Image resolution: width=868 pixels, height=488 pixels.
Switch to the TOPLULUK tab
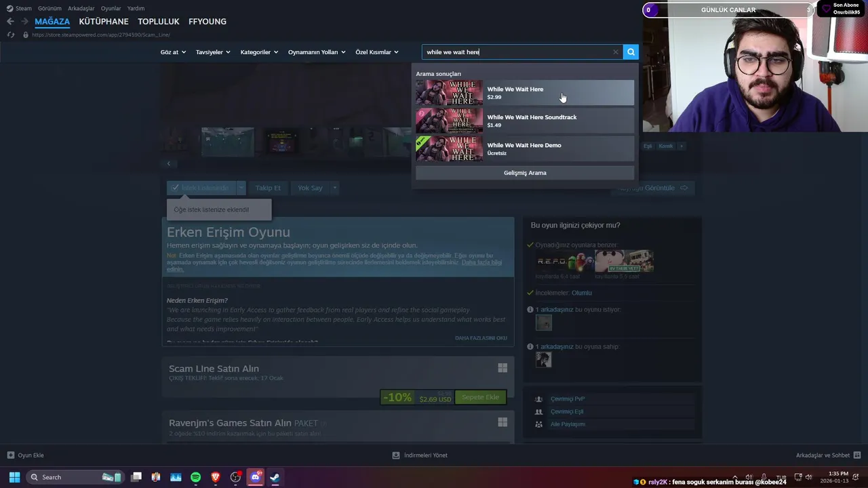(159, 22)
